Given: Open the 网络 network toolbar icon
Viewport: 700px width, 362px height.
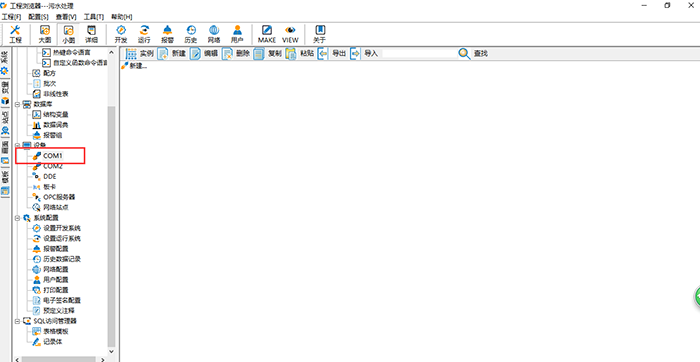Looking at the screenshot, I should tap(214, 34).
